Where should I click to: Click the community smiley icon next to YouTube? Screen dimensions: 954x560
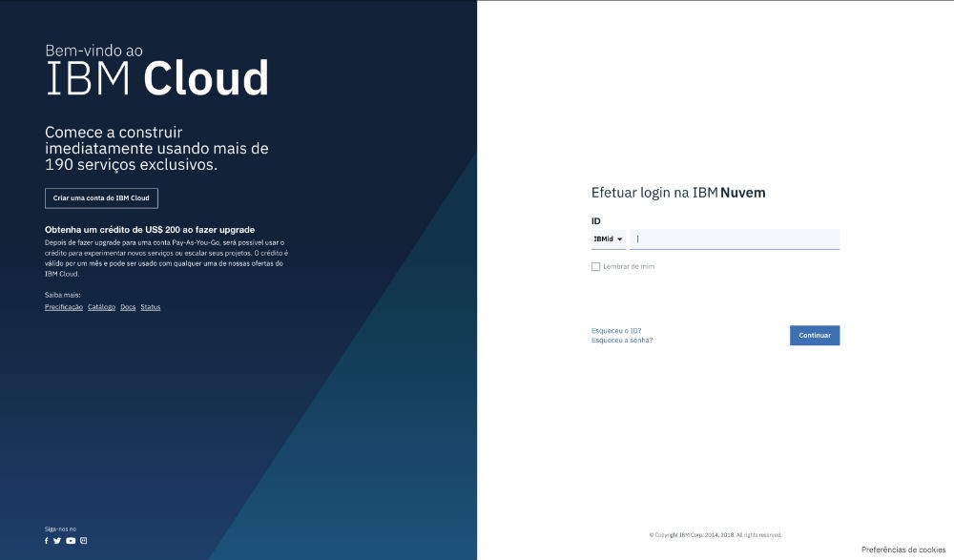(x=84, y=540)
